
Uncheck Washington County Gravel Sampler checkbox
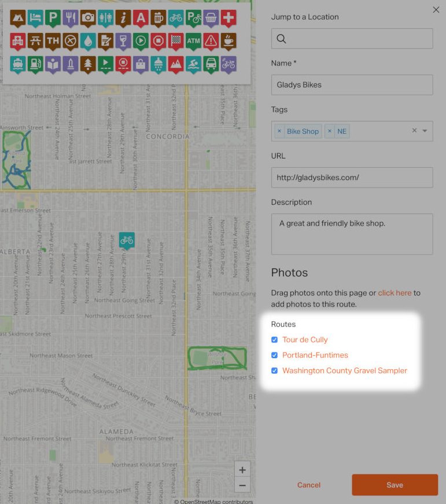pyautogui.click(x=274, y=370)
